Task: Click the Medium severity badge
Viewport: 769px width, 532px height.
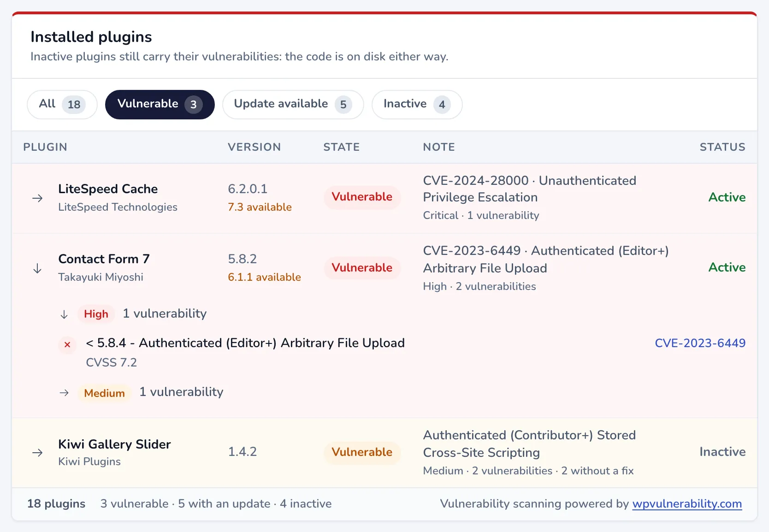Action: (x=104, y=393)
